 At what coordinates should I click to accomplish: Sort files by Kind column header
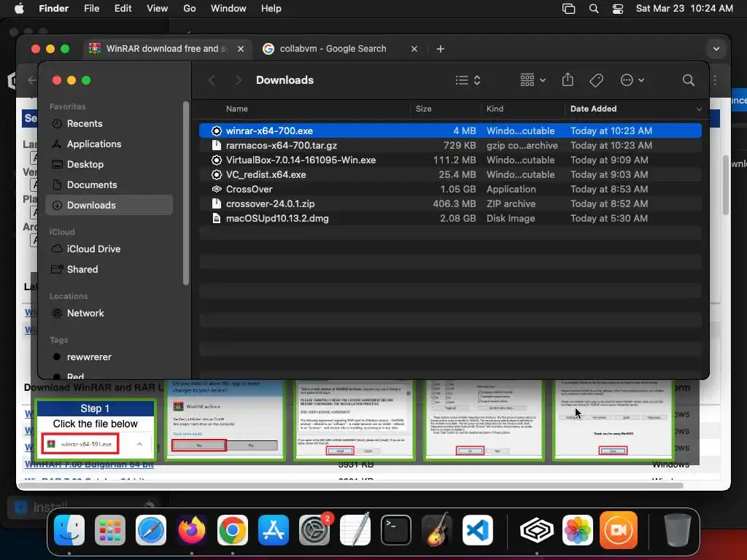tap(495, 109)
